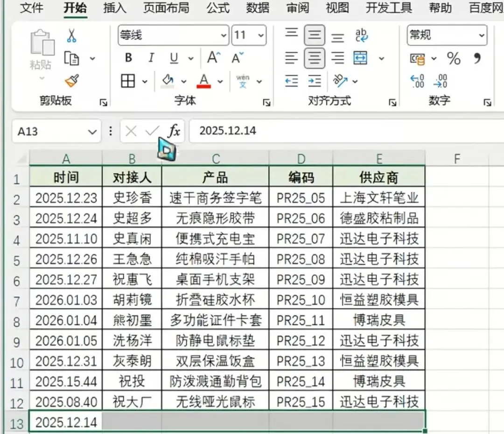Toggle Wrap Text icon
504x434 pixels.
[x=361, y=35]
